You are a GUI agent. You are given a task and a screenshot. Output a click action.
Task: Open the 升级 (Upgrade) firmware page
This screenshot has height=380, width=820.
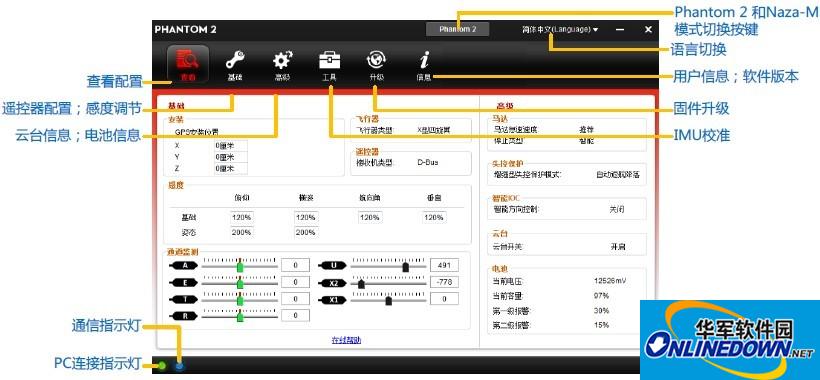pos(377,66)
